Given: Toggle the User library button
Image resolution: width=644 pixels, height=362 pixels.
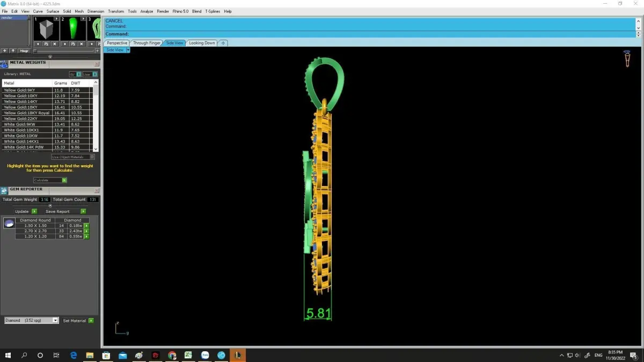Looking at the screenshot, I should tap(90, 74).
